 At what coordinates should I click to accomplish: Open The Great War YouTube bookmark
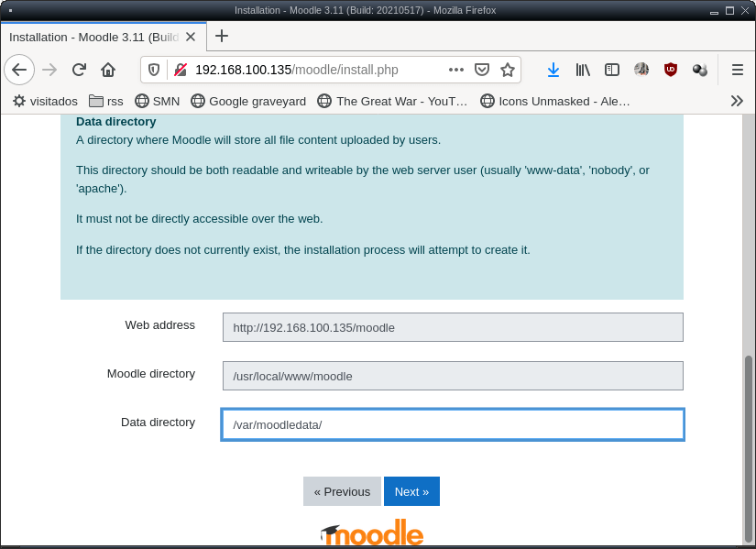[x=392, y=102]
